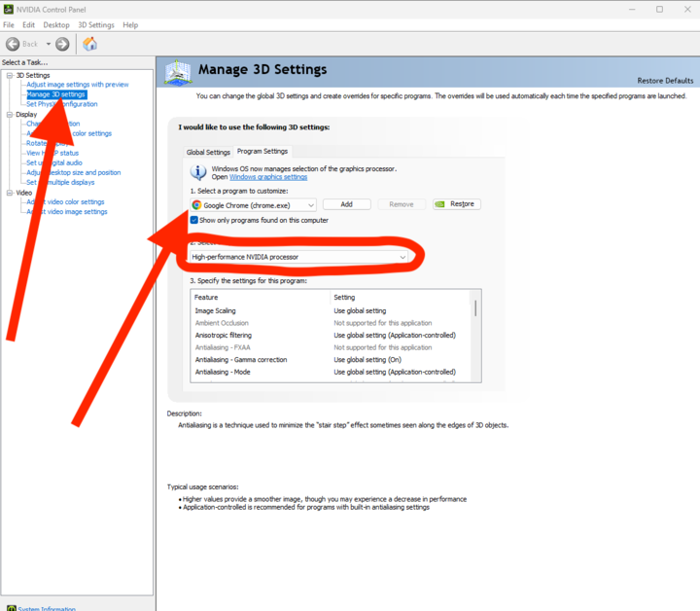
Task: Click the Manage 3D Settings header icon
Action: [178, 72]
